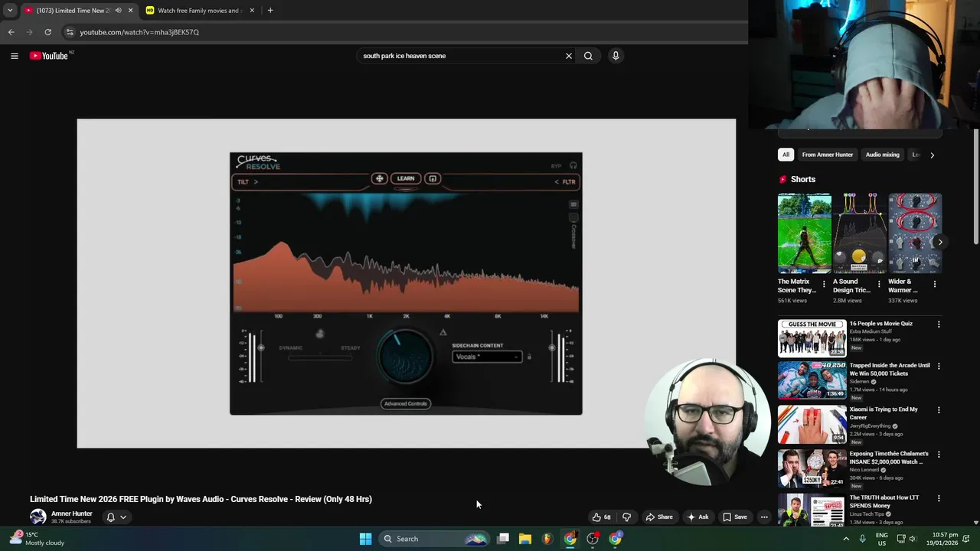Click the search magnifier button
Screen dimensions: 980x551
pyautogui.click(x=588, y=56)
